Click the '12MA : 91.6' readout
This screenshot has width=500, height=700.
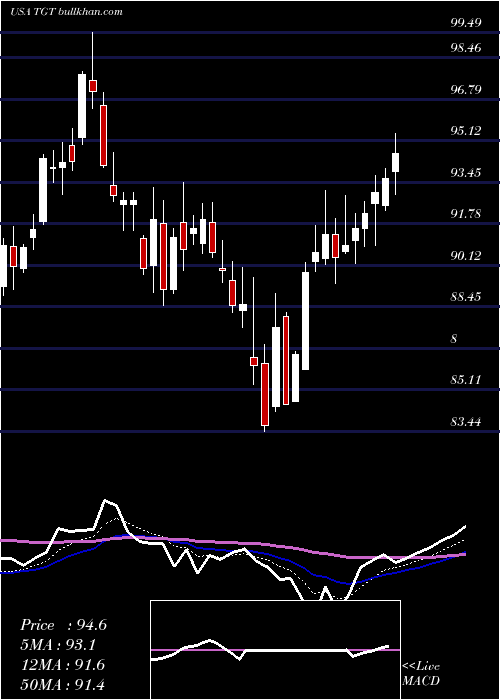(63, 665)
